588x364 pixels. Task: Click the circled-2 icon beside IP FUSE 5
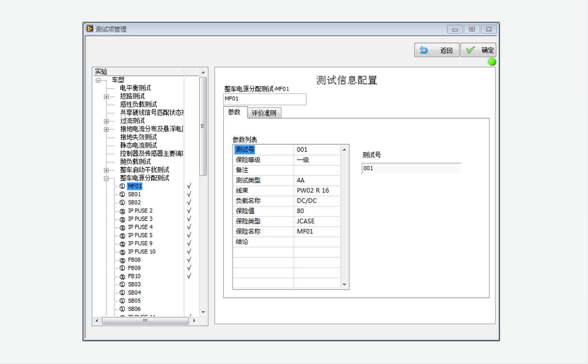[x=122, y=236]
